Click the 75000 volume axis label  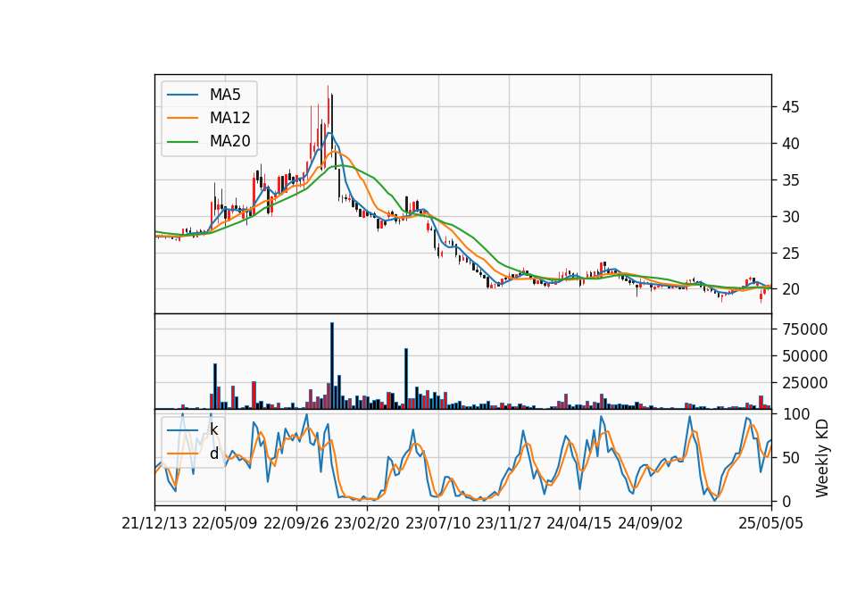point(804,329)
